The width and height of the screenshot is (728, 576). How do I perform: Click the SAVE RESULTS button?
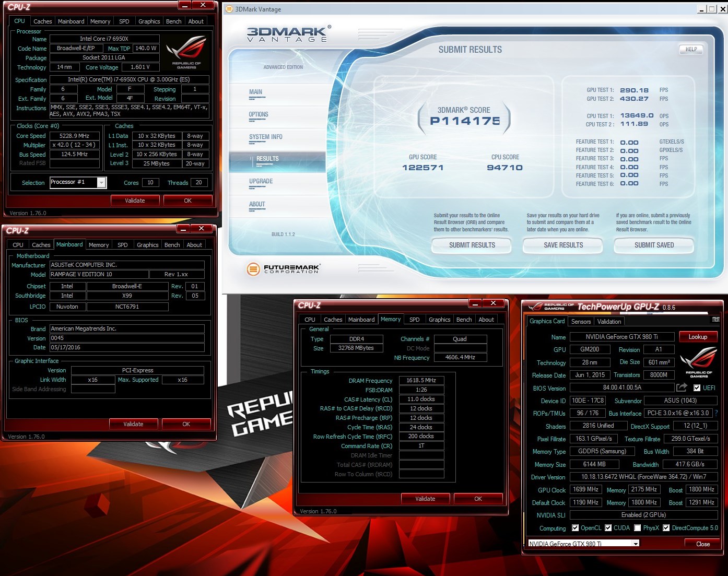click(x=563, y=245)
